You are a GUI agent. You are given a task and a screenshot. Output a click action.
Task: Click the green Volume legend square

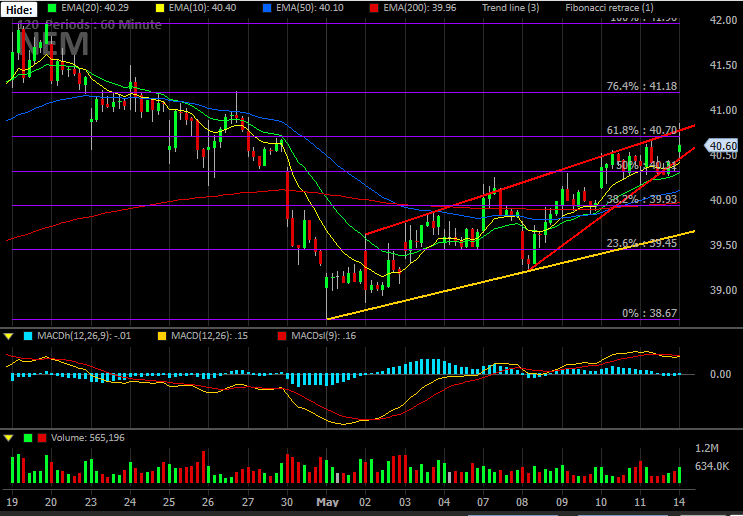[x=28, y=438]
